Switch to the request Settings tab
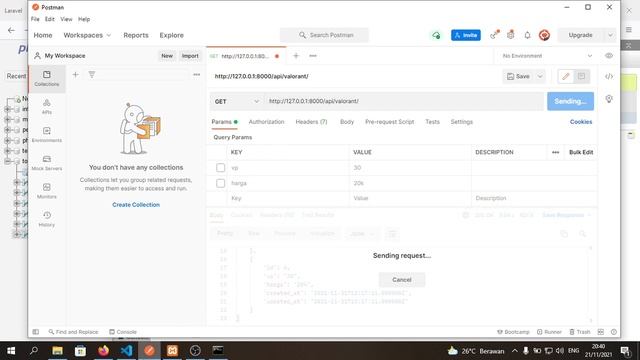This screenshot has width=640, height=360. tap(462, 122)
